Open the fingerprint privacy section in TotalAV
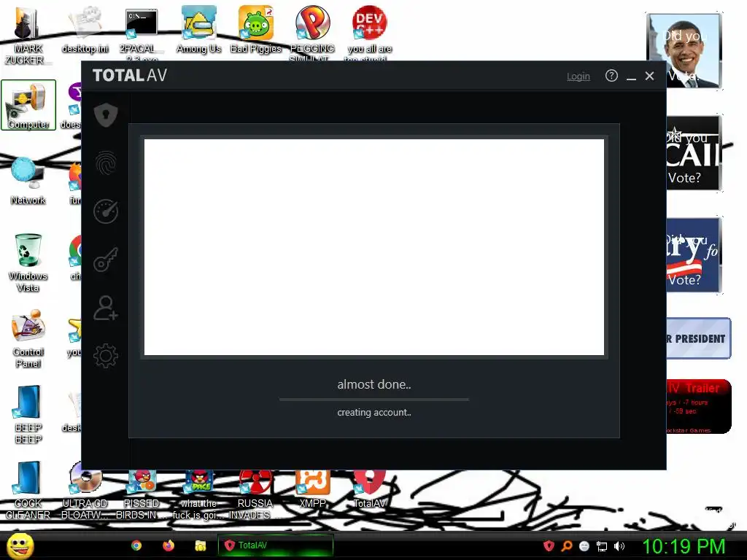This screenshot has height=560, width=747. tap(106, 163)
